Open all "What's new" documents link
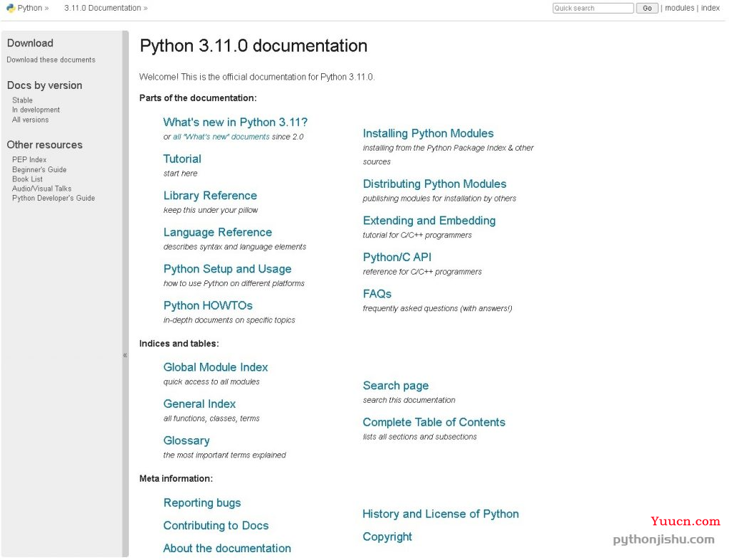This screenshot has width=729, height=560. point(221,137)
